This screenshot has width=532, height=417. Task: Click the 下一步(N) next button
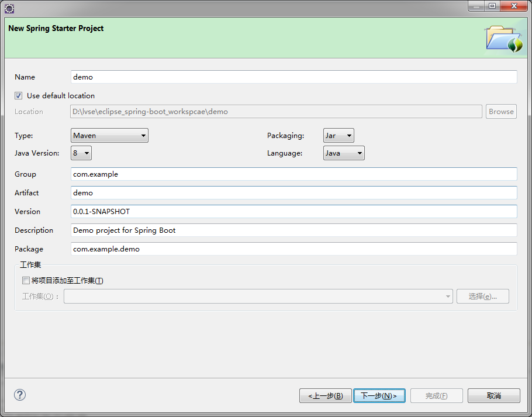point(379,395)
